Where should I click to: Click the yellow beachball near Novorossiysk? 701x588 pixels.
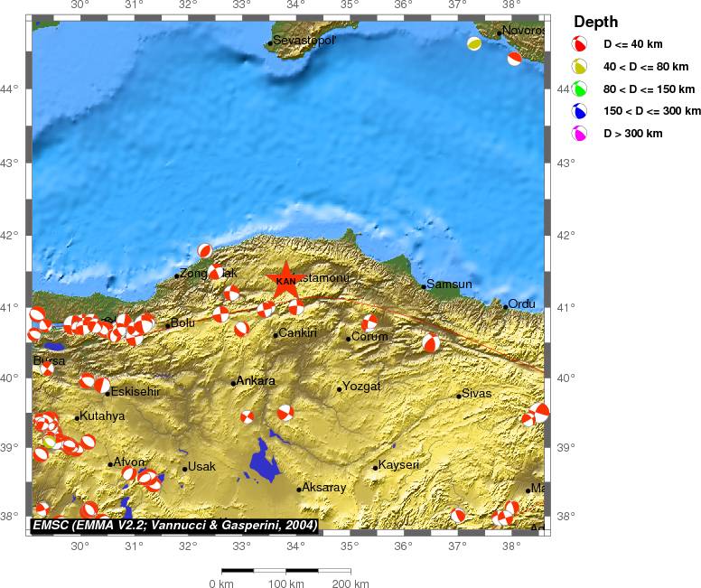tap(474, 43)
